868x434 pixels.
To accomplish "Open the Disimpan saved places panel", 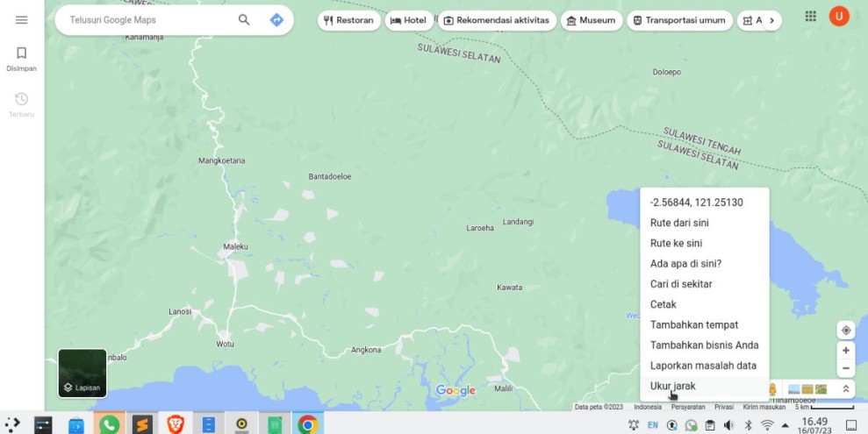I will coord(22,59).
